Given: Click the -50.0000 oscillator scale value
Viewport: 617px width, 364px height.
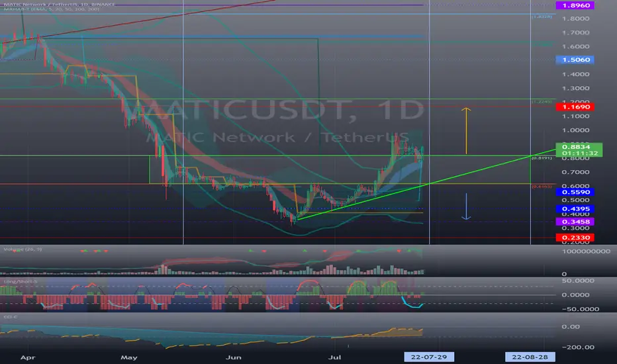Looking at the screenshot, I should point(581,309).
